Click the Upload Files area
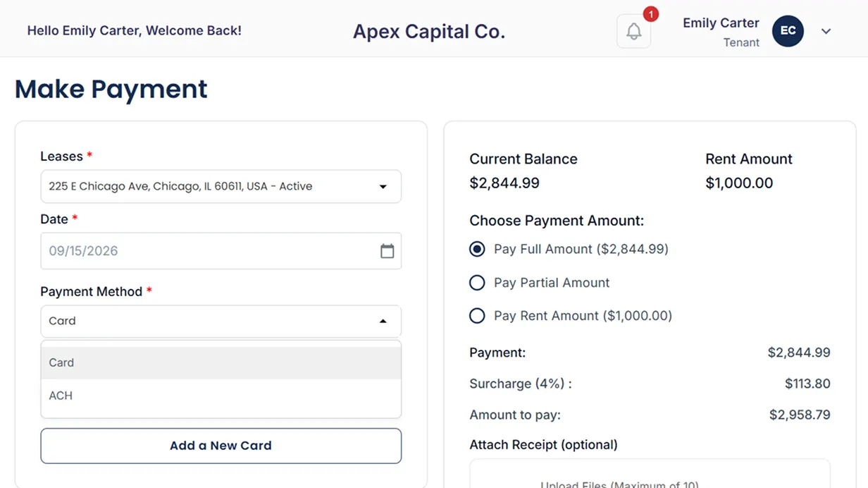The image size is (868, 488). pos(650,474)
